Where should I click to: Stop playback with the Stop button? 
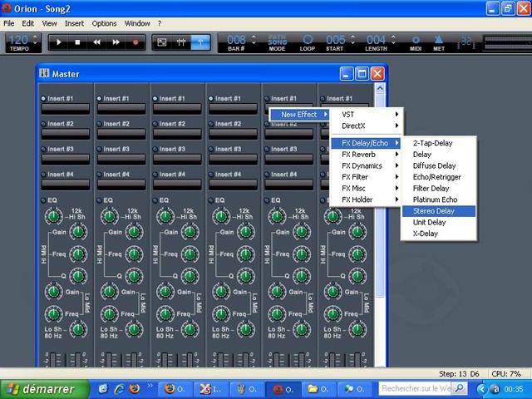(x=77, y=42)
